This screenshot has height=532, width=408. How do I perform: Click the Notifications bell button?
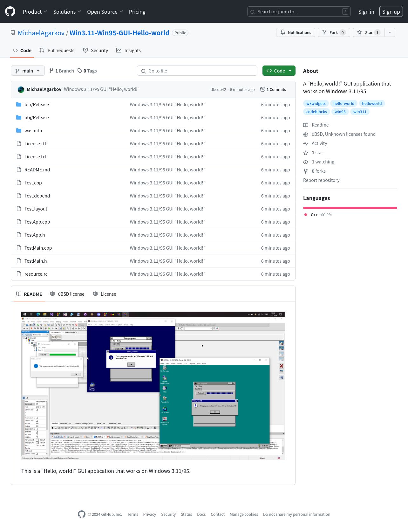coord(296,32)
